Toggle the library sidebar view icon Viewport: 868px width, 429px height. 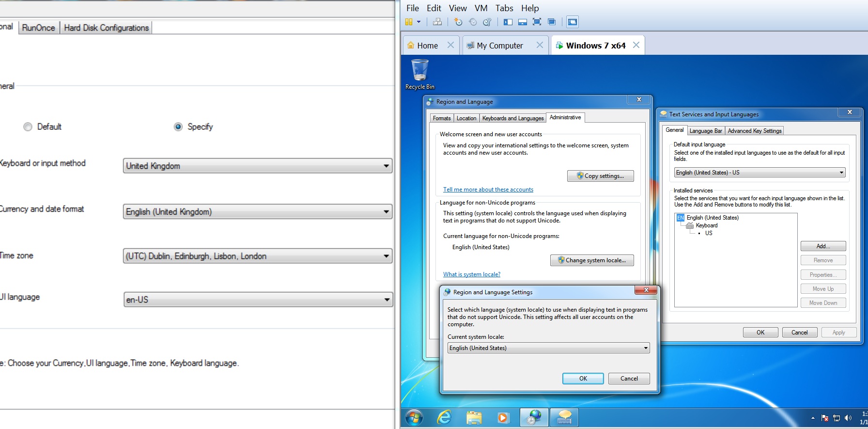[x=508, y=22]
